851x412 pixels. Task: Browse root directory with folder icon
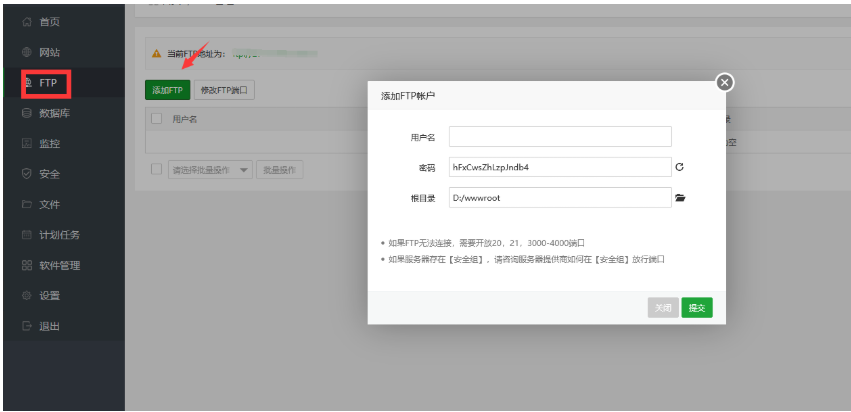pyautogui.click(x=680, y=198)
